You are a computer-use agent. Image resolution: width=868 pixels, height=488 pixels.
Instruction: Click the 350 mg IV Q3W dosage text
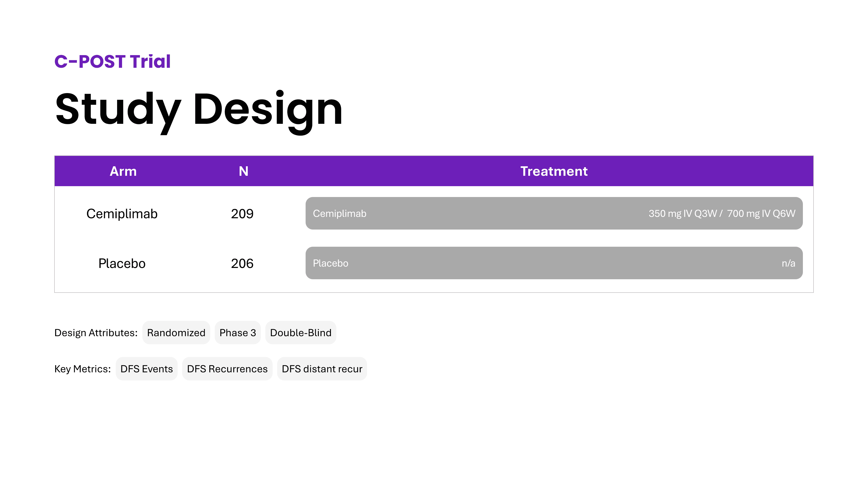click(683, 213)
